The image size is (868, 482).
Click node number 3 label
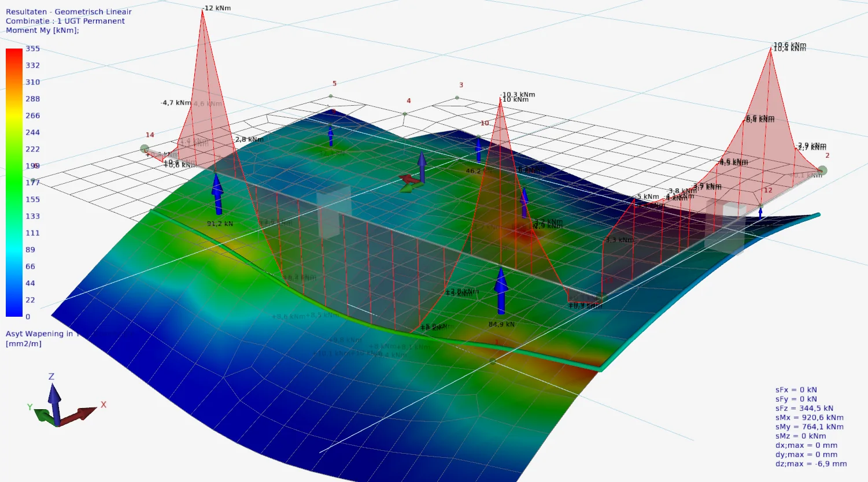pos(461,85)
